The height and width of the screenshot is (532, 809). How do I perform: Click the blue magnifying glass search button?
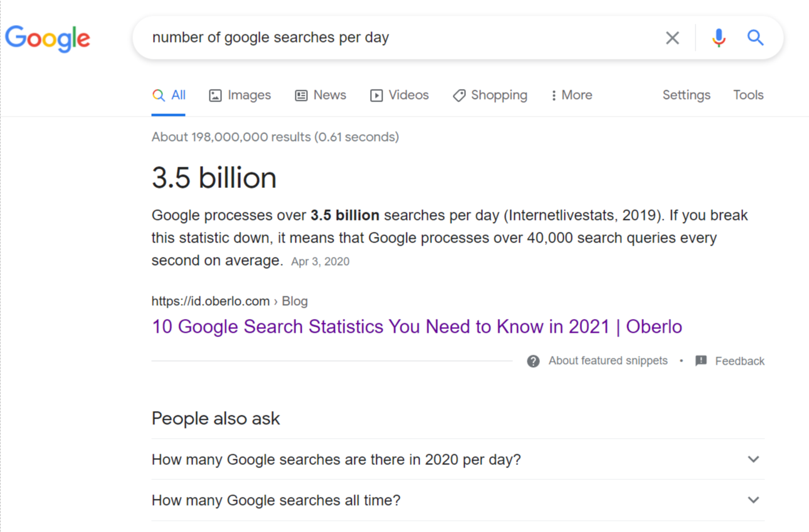pyautogui.click(x=755, y=38)
